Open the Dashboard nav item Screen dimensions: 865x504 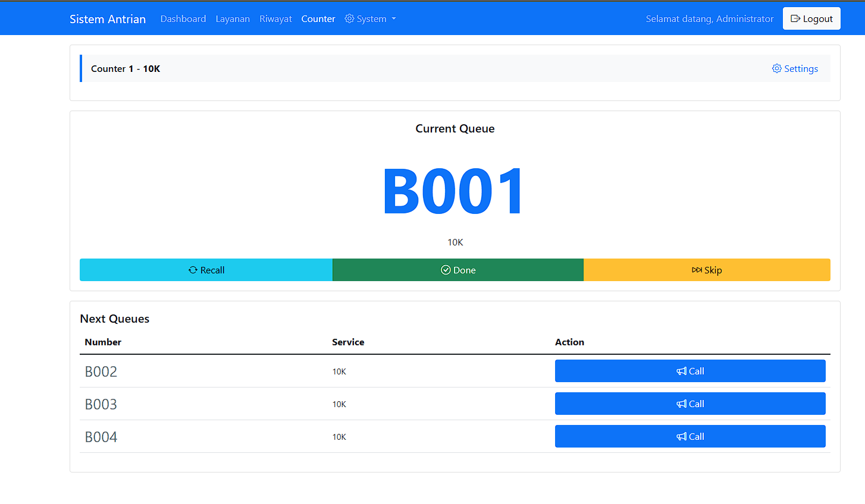tap(183, 19)
